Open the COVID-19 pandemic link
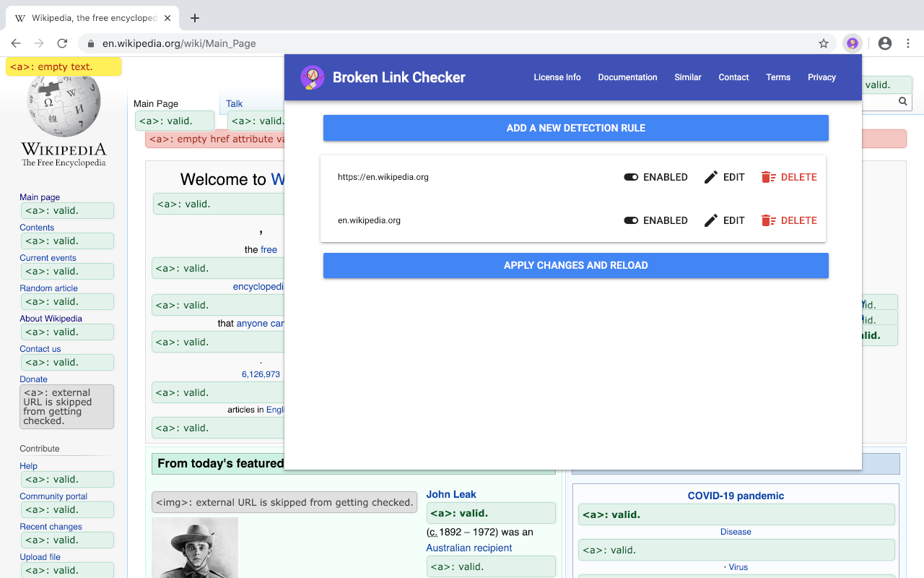The height and width of the screenshot is (578, 924). coord(736,496)
